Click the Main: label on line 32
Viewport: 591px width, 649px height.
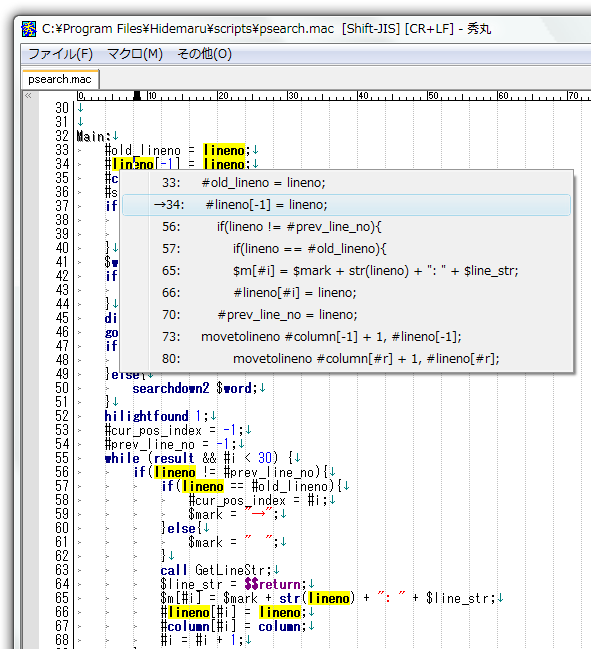(x=94, y=136)
